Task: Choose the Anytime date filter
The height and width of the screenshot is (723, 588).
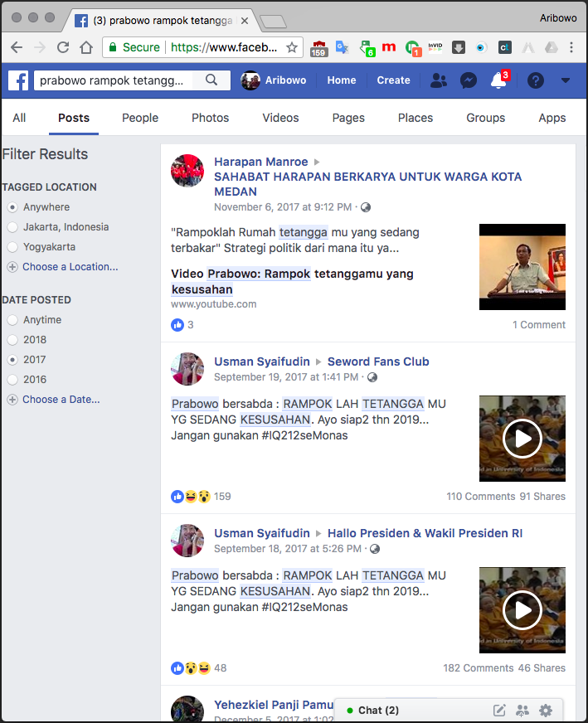Action: point(12,320)
